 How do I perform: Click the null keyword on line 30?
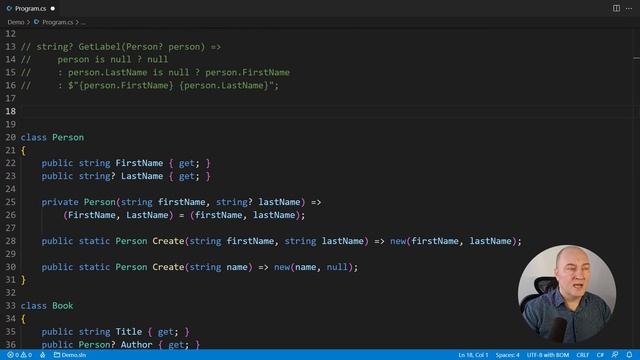coord(337,267)
